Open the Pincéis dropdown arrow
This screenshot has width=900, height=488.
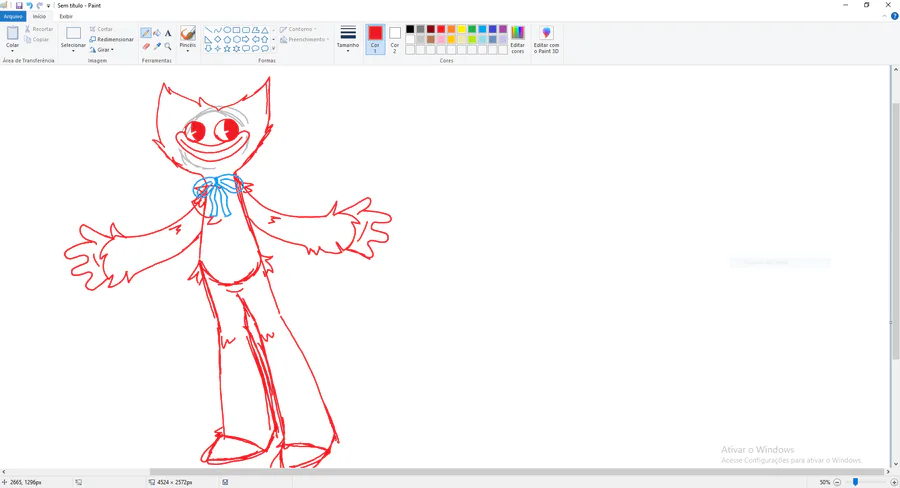[x=188, y=51]
